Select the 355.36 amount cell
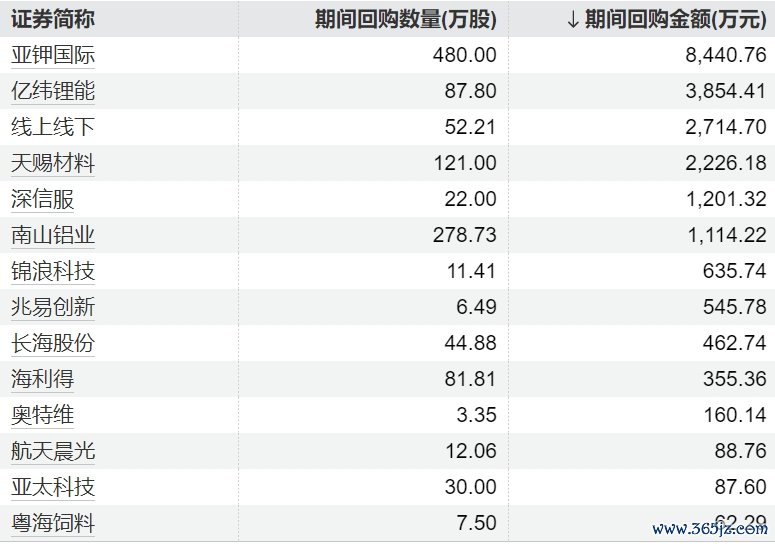 click(x=642, y=379)
